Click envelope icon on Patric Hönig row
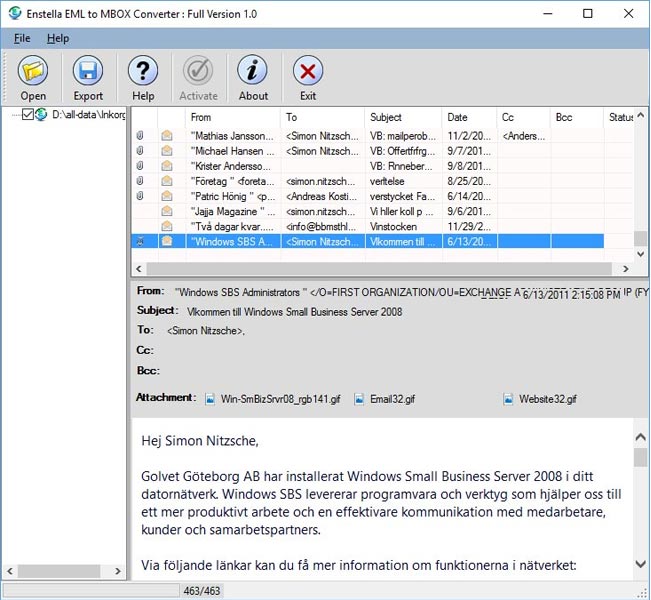Image resolution: width=651 pixels, height=600 pixels. click(x=167, y=196)
